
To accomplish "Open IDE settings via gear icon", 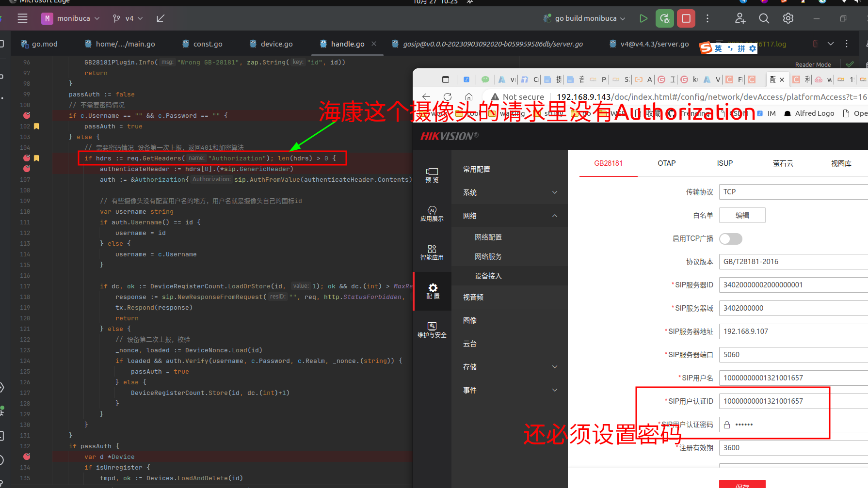I will pyautogui.click(x=788, y=18).
